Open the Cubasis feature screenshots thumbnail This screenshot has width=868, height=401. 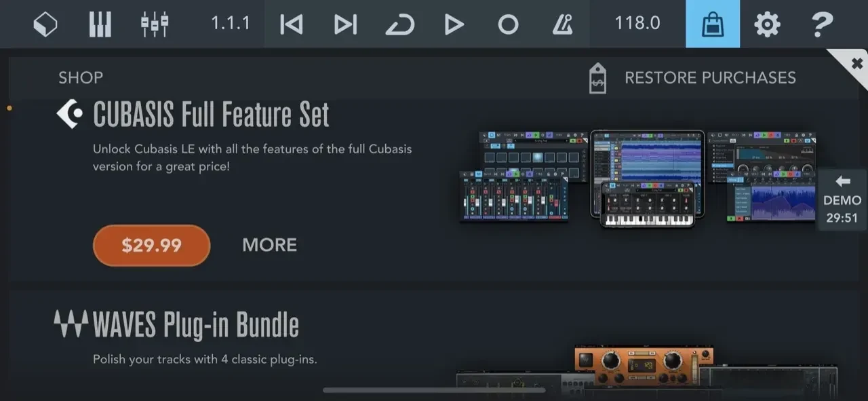[638, 179]
